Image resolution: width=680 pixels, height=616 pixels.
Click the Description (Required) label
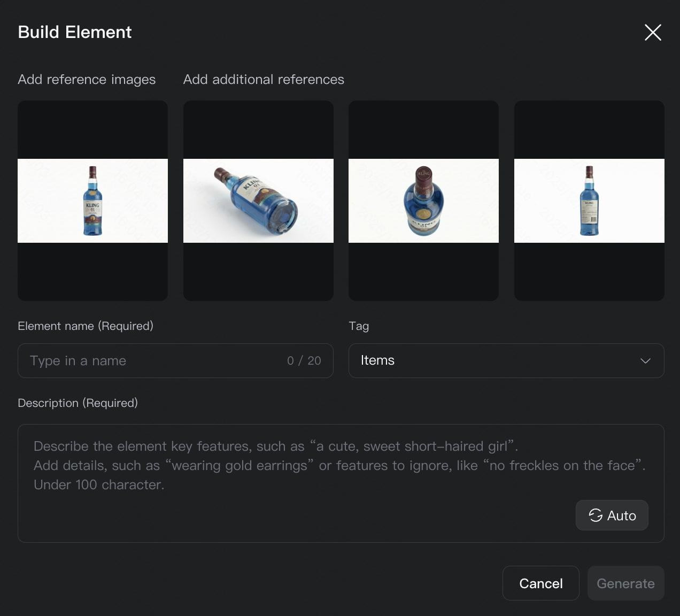pos(78,403)
